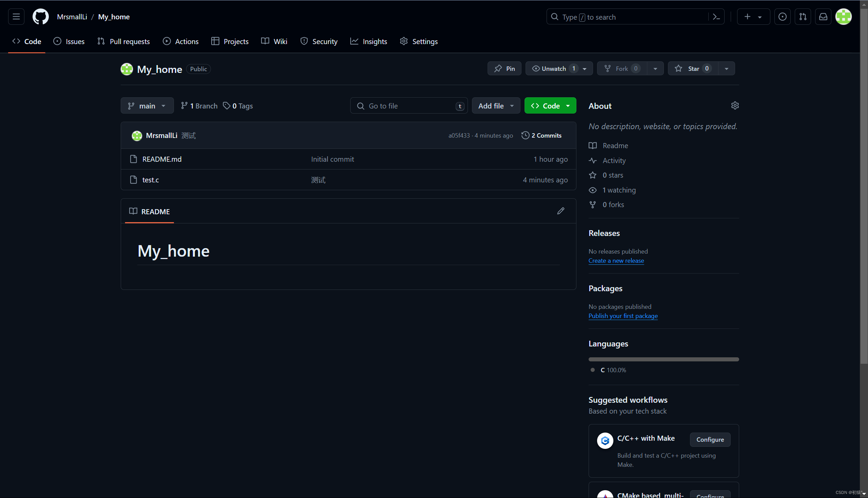Image resolution: width=868 pixels, height=498 pixels.
Task: Open the 2 Commits history link
Action: click(541, 136)
